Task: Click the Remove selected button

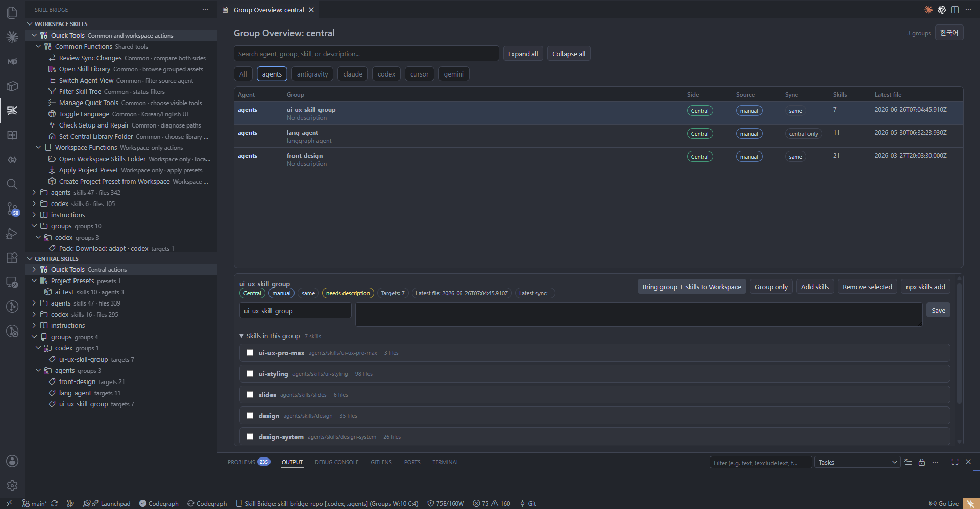Action: click(867, 287)
